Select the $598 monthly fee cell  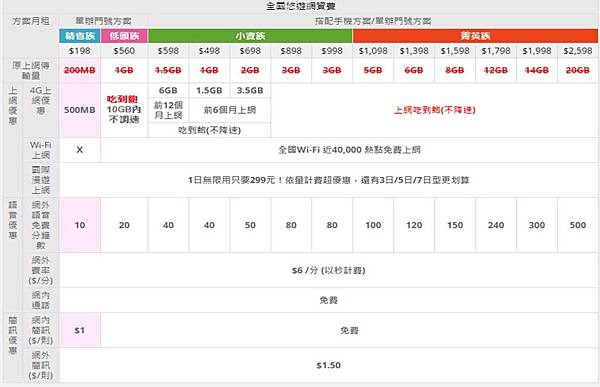coord(168,51)
